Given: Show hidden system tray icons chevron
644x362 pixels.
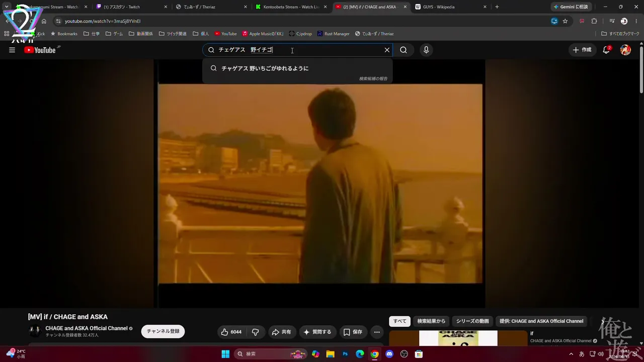Looking at the screenshot, I should point(571,354).
